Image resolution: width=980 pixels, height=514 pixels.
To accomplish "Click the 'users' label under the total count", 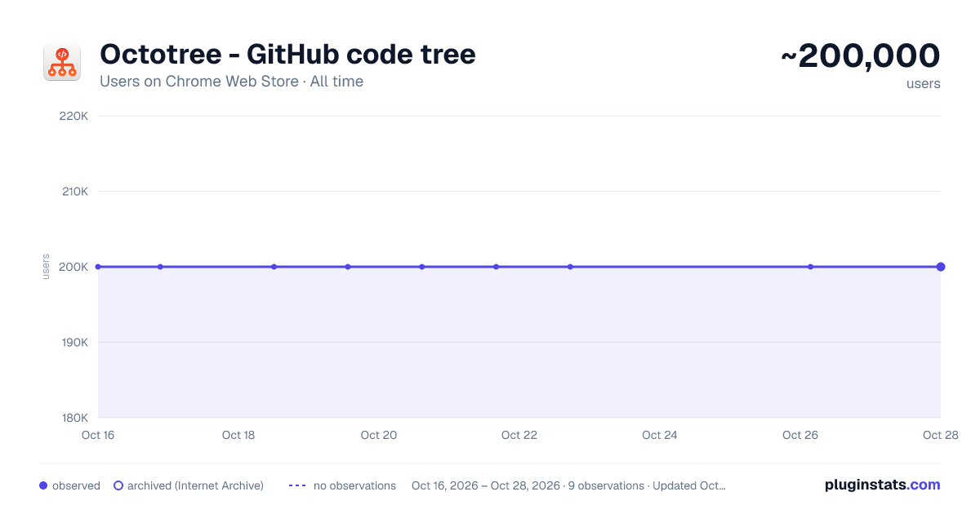I will click(x=923, y=83).
